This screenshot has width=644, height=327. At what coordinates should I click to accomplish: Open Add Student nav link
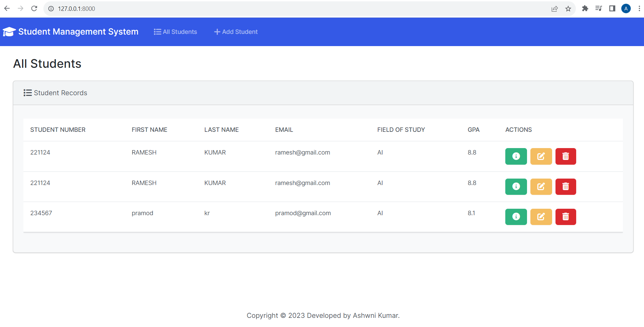click(236, 32)
